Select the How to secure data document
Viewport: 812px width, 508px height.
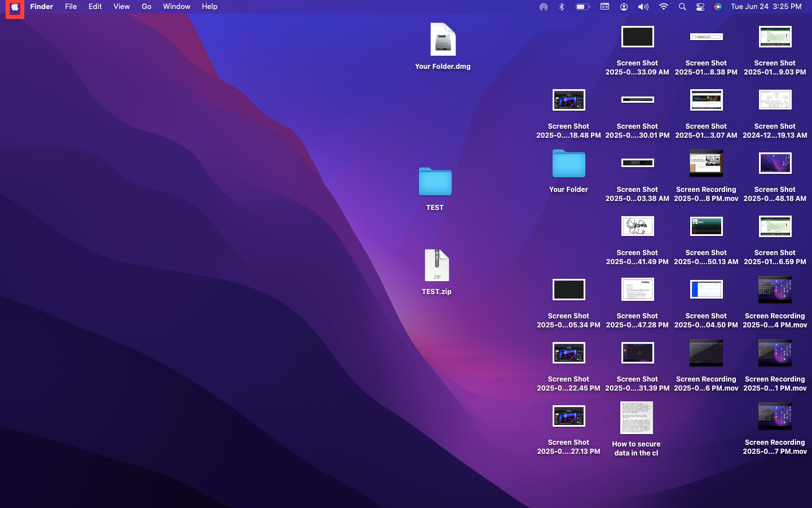point(636,418)
